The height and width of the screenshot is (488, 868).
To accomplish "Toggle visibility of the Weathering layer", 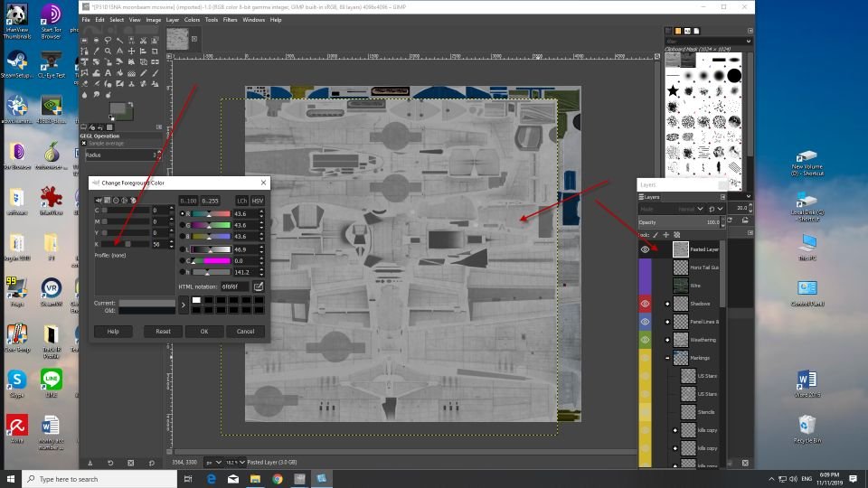I will (645, 340).
